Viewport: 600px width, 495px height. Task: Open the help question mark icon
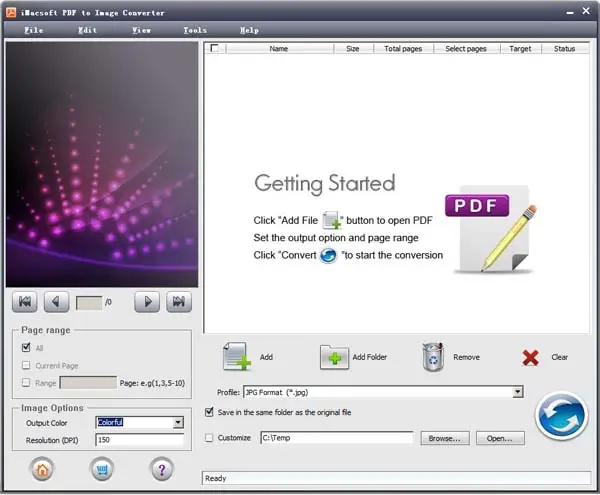(x=161, y=469)
